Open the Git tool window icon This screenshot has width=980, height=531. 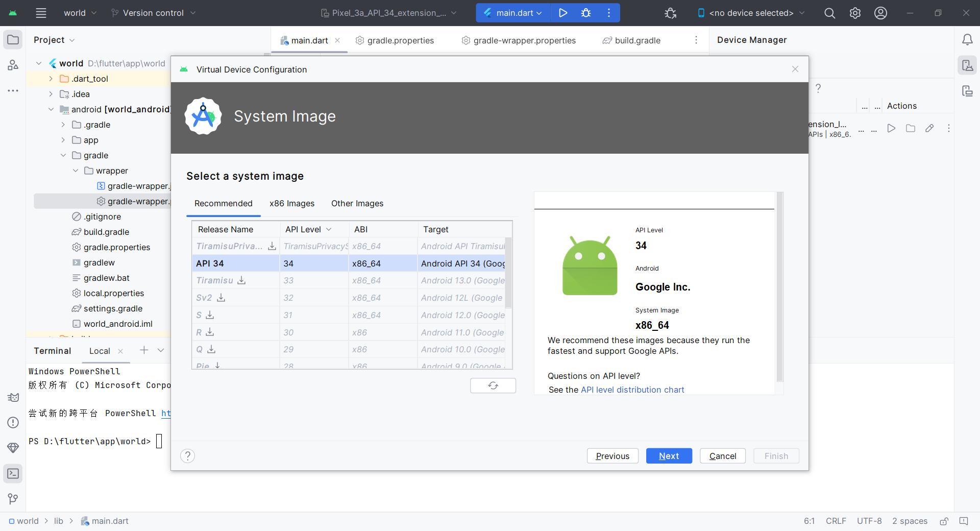(13, 499)
